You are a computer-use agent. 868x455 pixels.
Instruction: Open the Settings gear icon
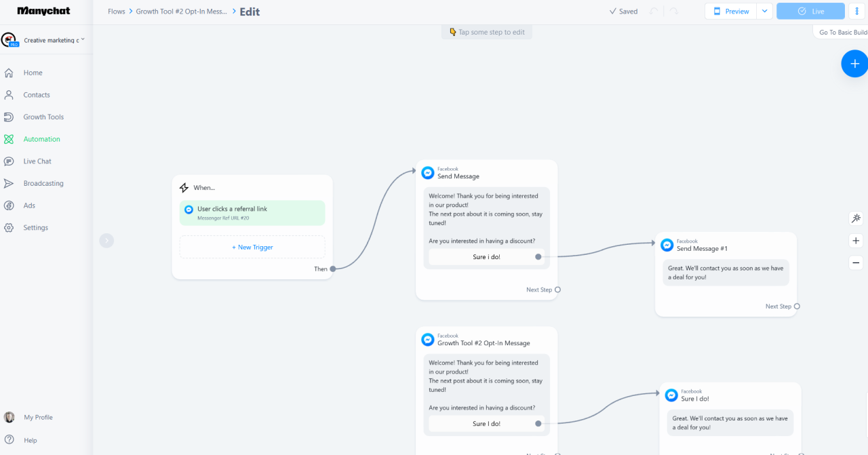click(x=9, y=228)
